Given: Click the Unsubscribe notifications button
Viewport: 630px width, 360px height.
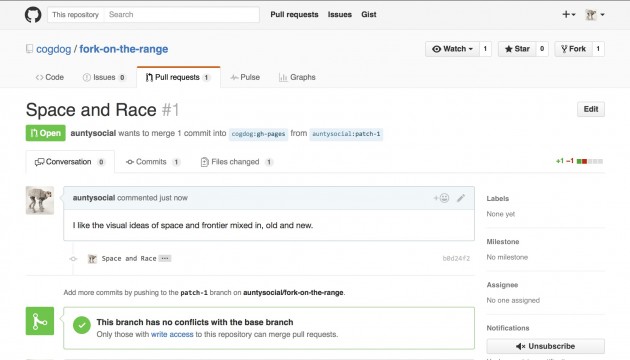Looking at the screenshot, I should [x=546, y=346].
